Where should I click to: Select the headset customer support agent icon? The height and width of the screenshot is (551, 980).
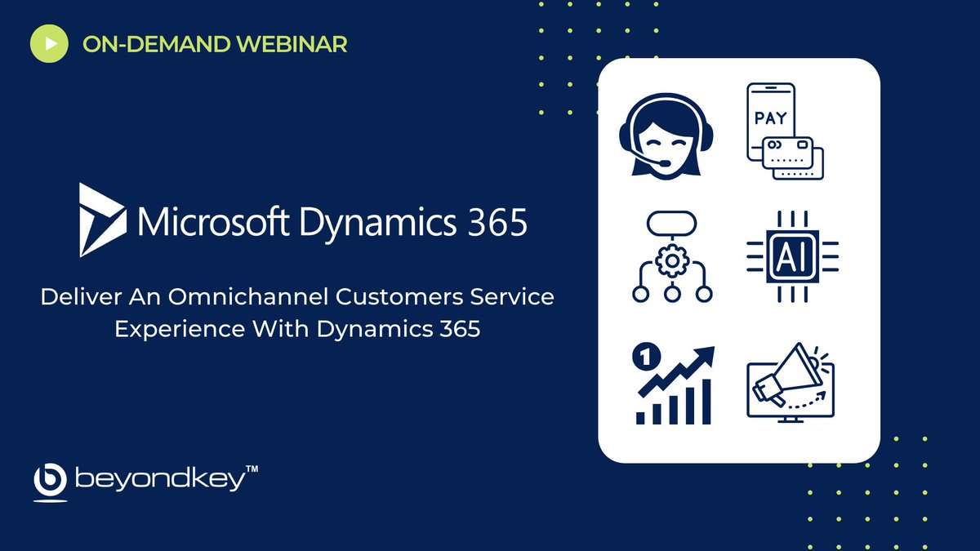tap(668, 138)
